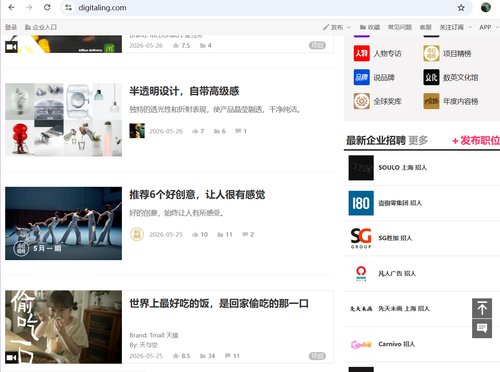
Task: Open the browser profile avatar
Action: point(486,7)
